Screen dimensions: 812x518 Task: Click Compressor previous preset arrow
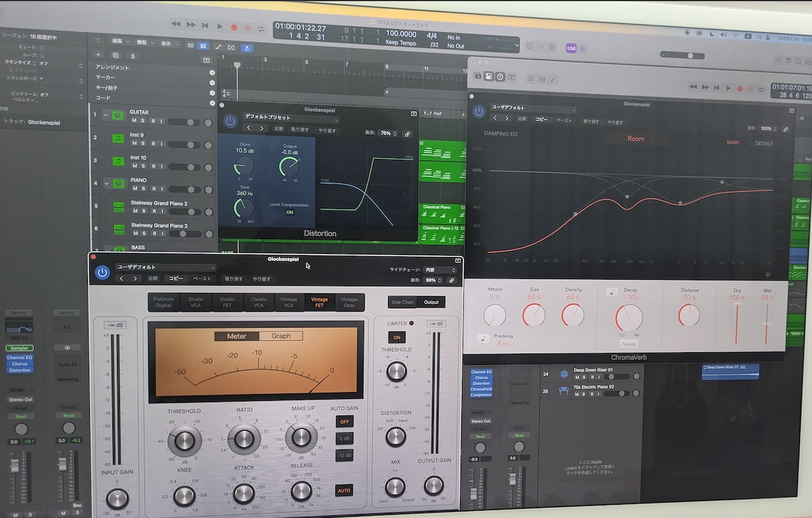click(x=121, y=278)
